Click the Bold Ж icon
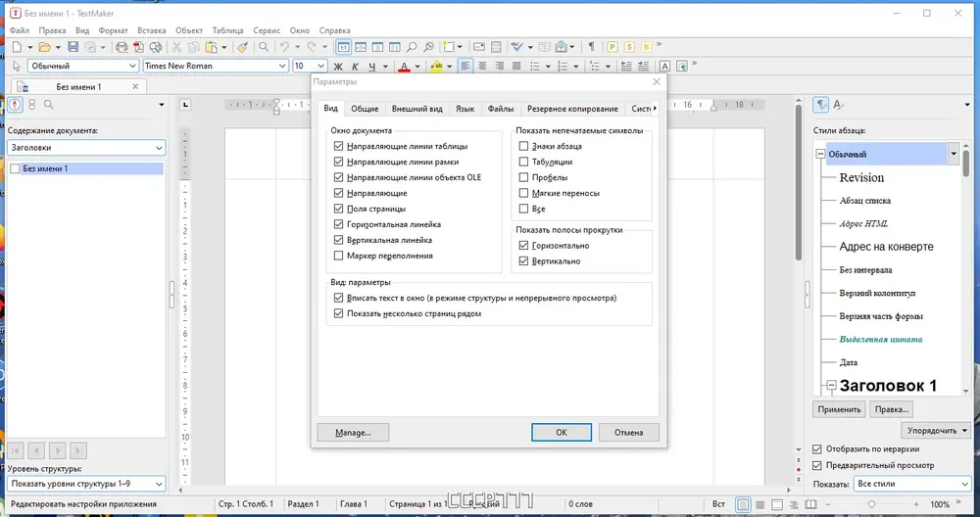 (338, 67)
